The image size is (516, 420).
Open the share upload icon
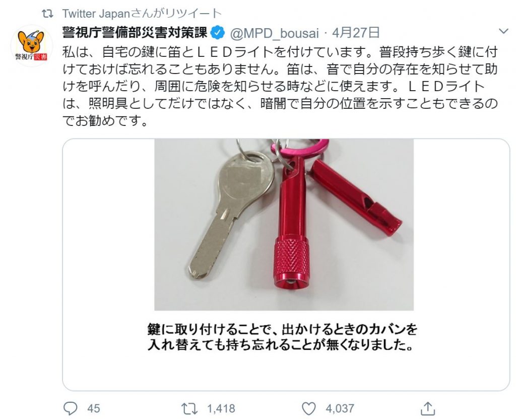428,408
